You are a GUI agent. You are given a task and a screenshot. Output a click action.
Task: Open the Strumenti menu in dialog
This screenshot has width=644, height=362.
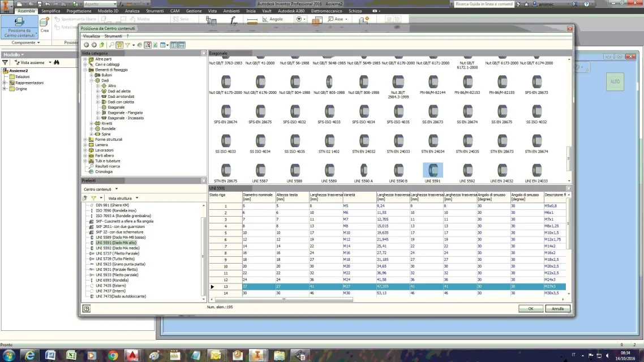tap(113, 36)
